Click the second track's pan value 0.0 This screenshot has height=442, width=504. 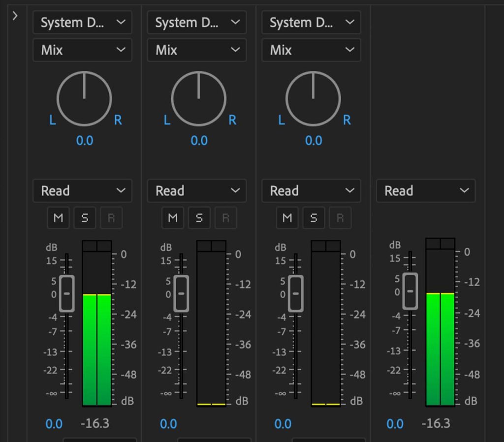[199, 141]
